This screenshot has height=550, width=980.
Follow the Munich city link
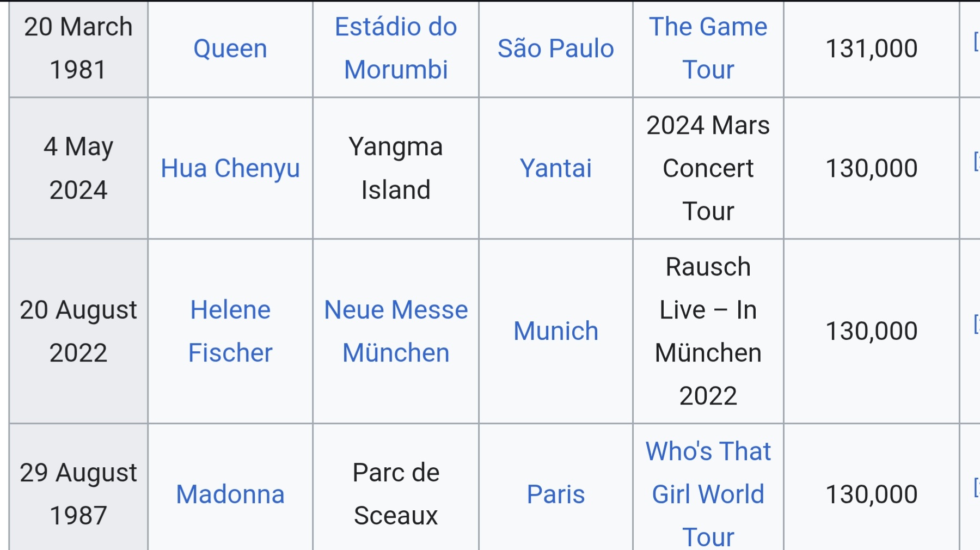point(555,331)
